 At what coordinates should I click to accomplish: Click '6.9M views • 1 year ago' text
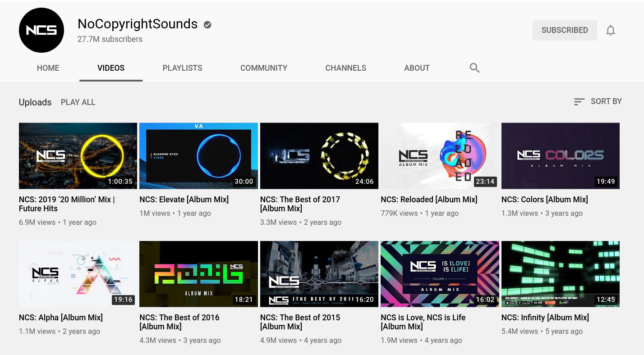pos(58,222)
